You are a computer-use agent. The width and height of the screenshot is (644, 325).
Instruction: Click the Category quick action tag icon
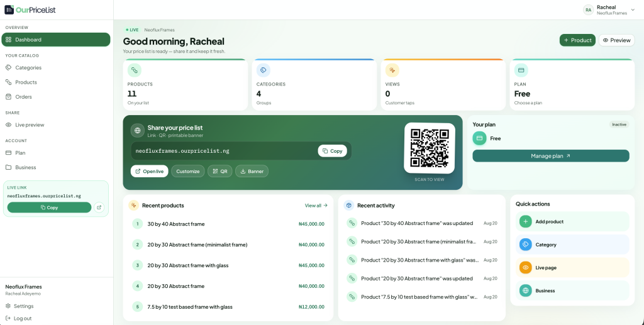pos(525,245)
